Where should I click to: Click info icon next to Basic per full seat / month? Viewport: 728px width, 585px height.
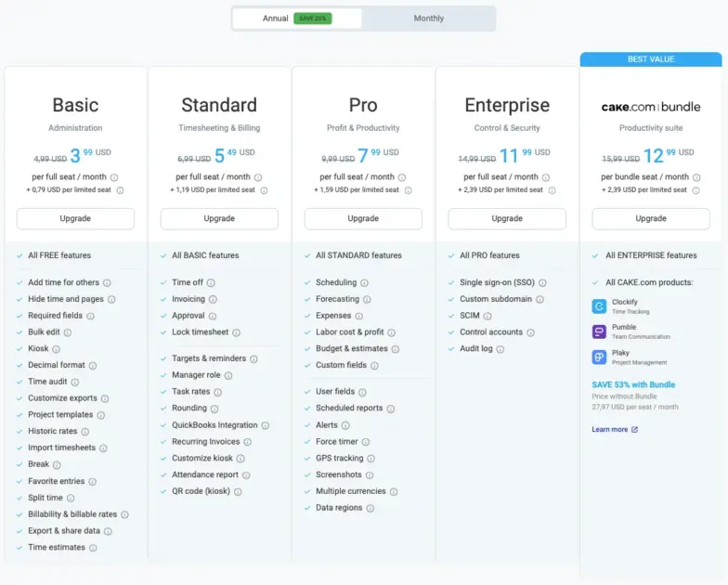[x=114, y=177]
